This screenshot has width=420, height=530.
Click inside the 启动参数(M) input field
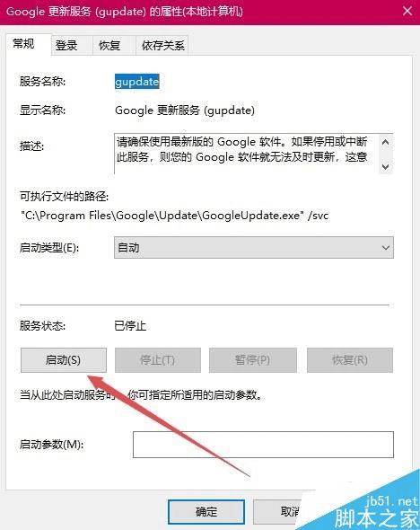pos(263,445)
